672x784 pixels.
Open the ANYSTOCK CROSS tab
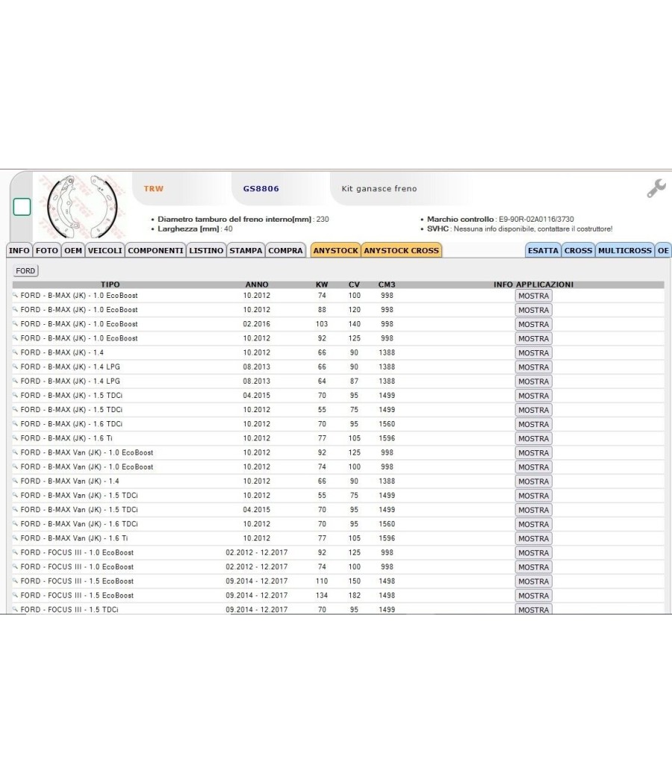[x=402, y=250]
